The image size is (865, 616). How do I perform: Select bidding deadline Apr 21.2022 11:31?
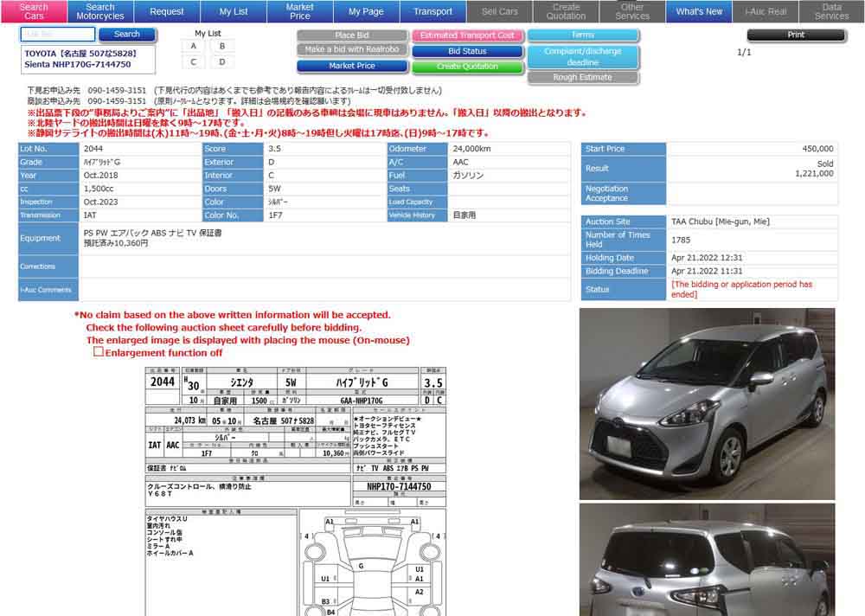click(707, 271)
